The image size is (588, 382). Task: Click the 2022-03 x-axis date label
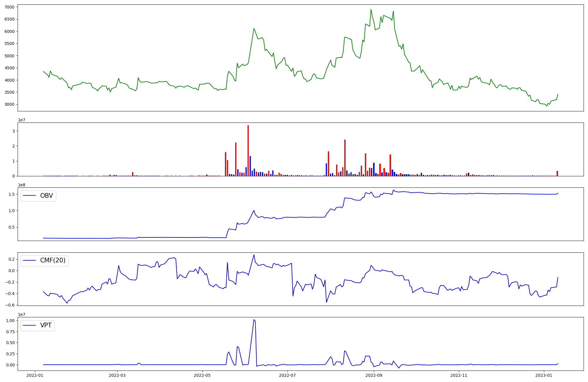tap(117, 375)
